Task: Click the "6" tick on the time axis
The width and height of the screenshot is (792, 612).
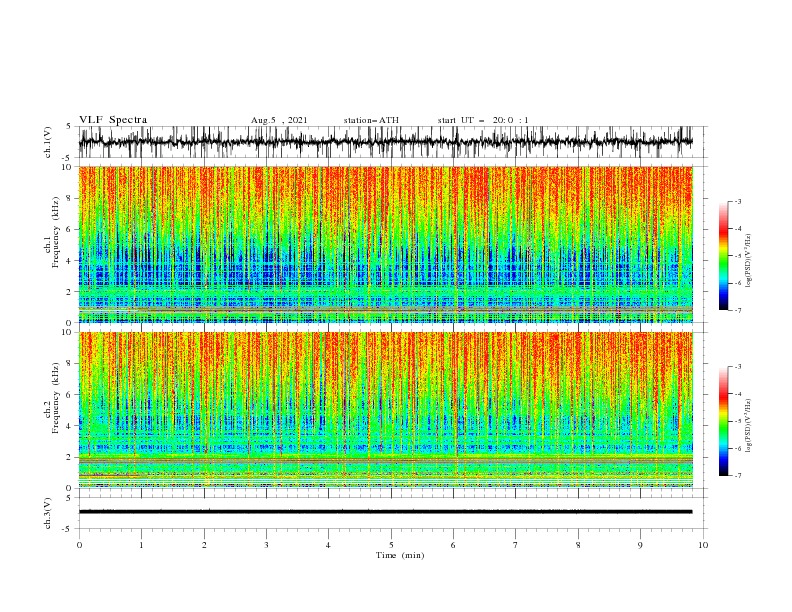Action: pos(453,545)
